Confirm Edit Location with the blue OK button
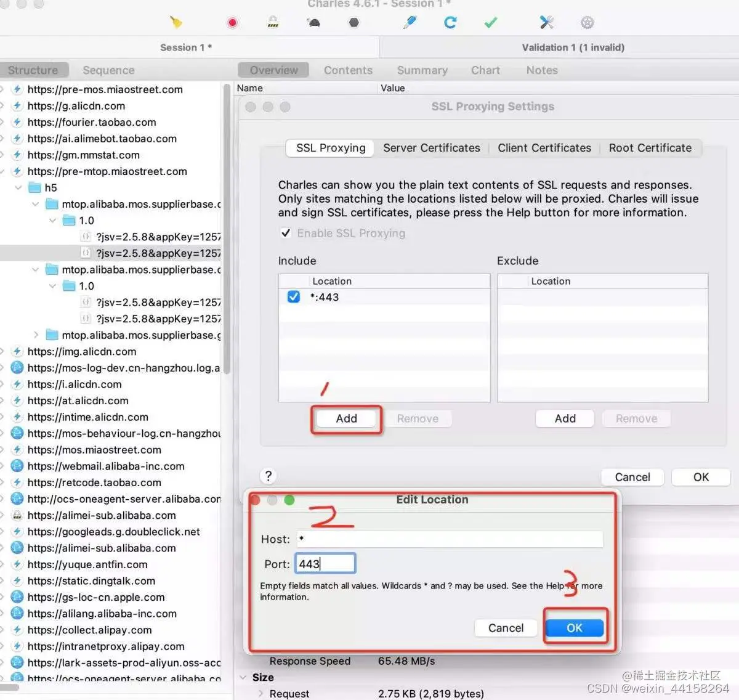Image resolution: width=739 pixels, height=700 pixels. 575,628
